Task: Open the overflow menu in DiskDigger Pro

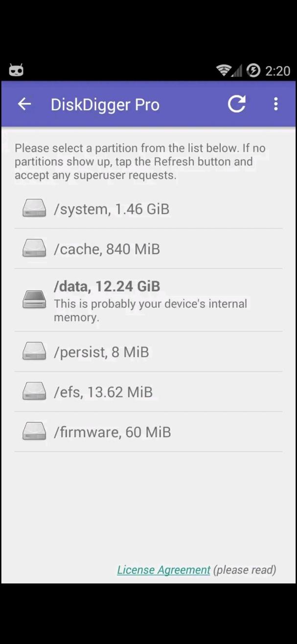Action: pyautogui.click(x=275, y=104)
